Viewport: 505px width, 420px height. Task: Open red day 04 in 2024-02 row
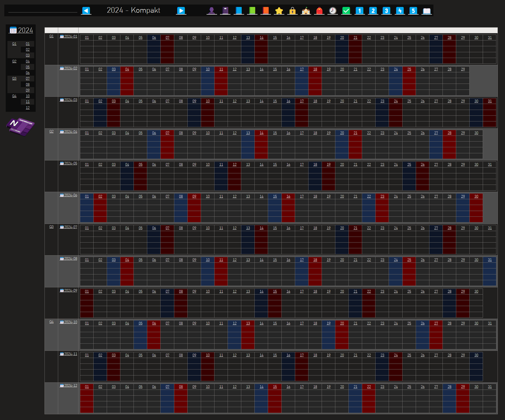coord(127,69)
